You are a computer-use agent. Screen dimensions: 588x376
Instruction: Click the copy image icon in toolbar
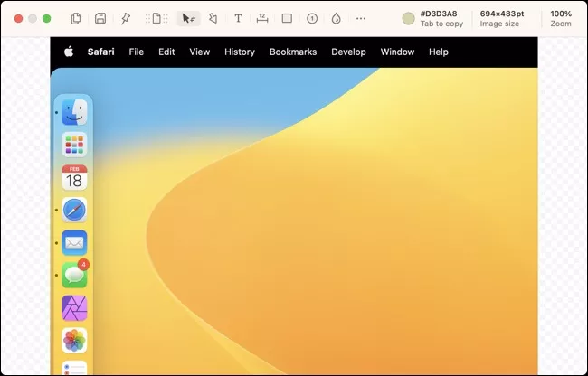[76, 18]
